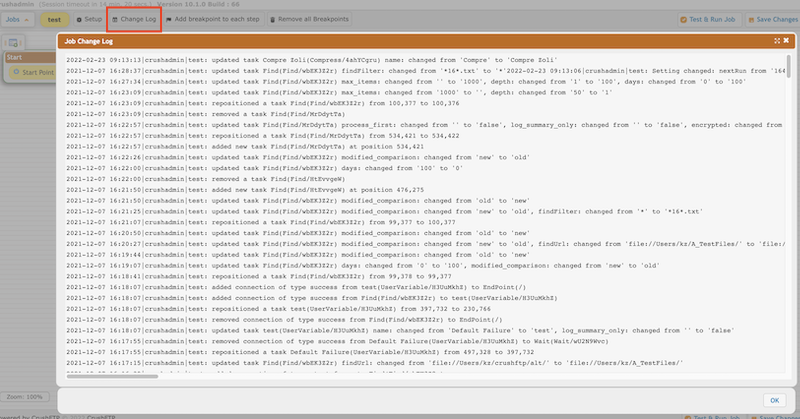Select entry repositioned from 497,328 to 397,732
Screen dimensions: 800x419
(x=300, y=352)
